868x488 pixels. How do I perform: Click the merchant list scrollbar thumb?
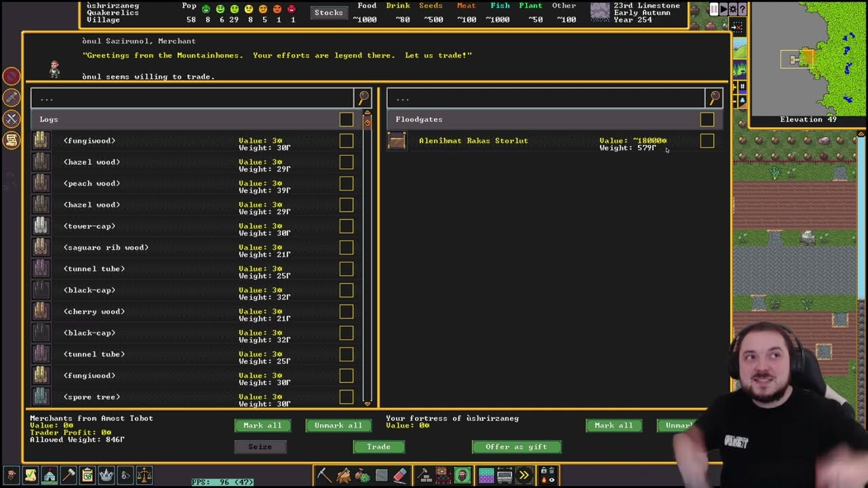point(368,123)
